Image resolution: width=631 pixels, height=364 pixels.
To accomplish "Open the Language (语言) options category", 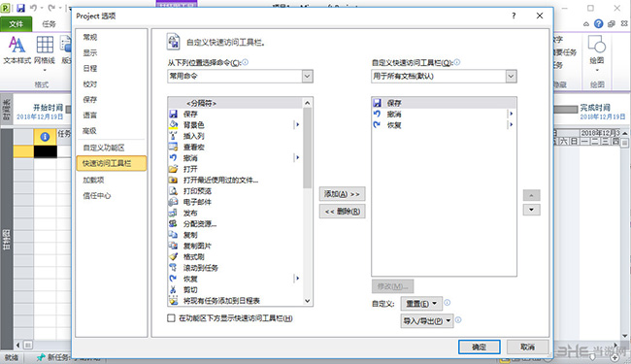I will pyautogui.click(x=90, y=116).
